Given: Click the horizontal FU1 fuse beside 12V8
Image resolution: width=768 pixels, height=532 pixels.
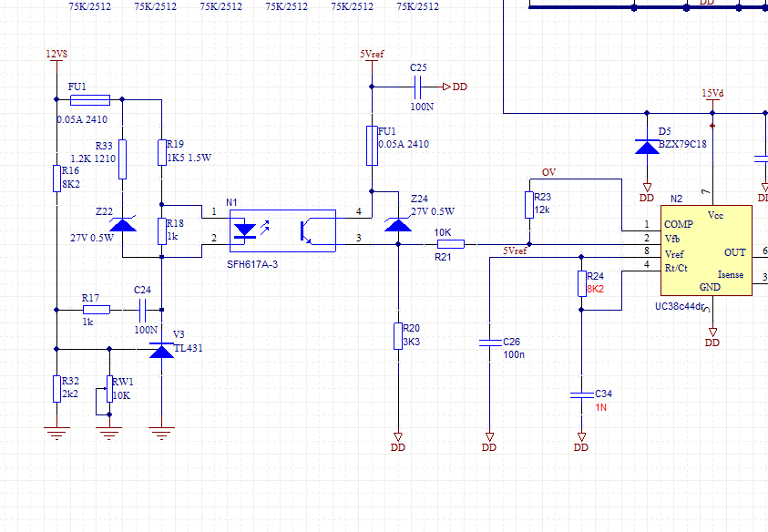Looking at the screenshot, I should pyautogui.click(x=90, y=100).
